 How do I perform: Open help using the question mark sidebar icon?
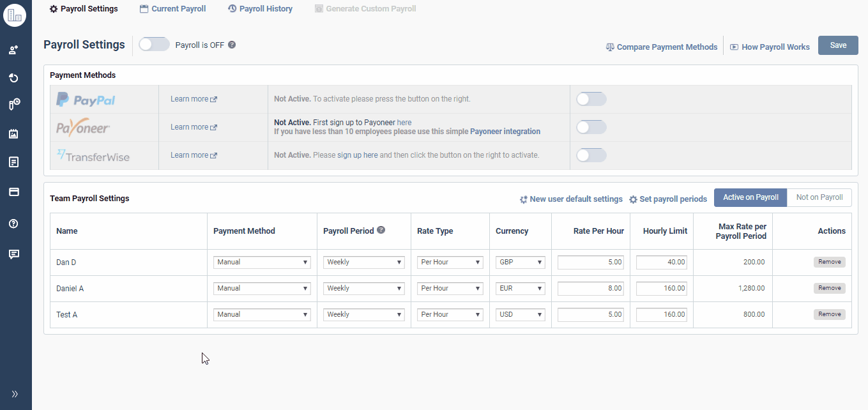coord(15,223)
